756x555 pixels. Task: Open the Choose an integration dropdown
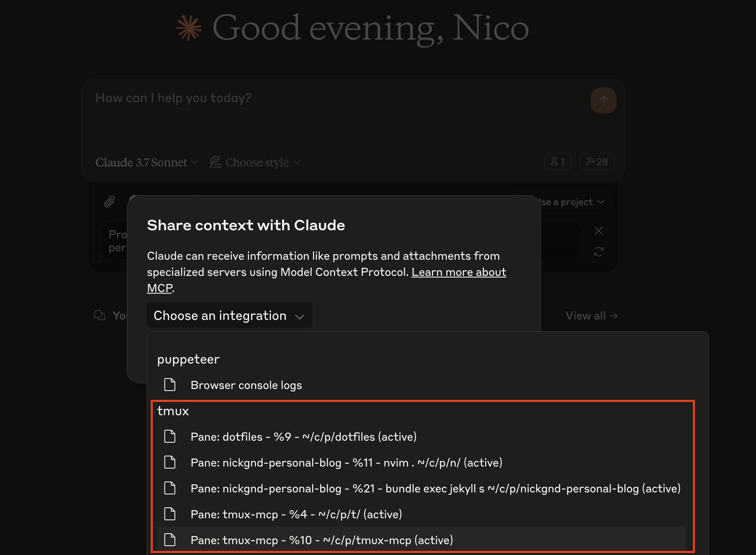point(229,315)
